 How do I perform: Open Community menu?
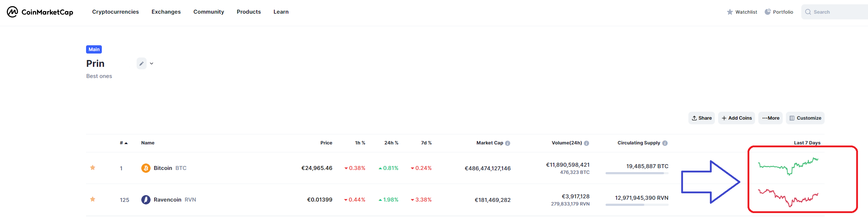(x=209, y=12)
